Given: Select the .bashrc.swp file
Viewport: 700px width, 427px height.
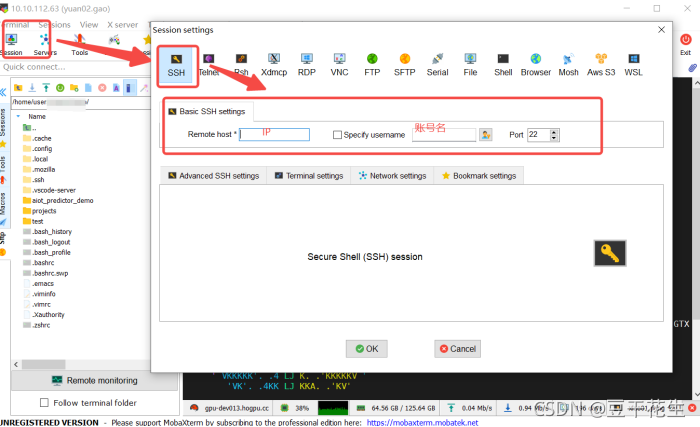Looking at the screenshot, I should (x=46, y=273).
